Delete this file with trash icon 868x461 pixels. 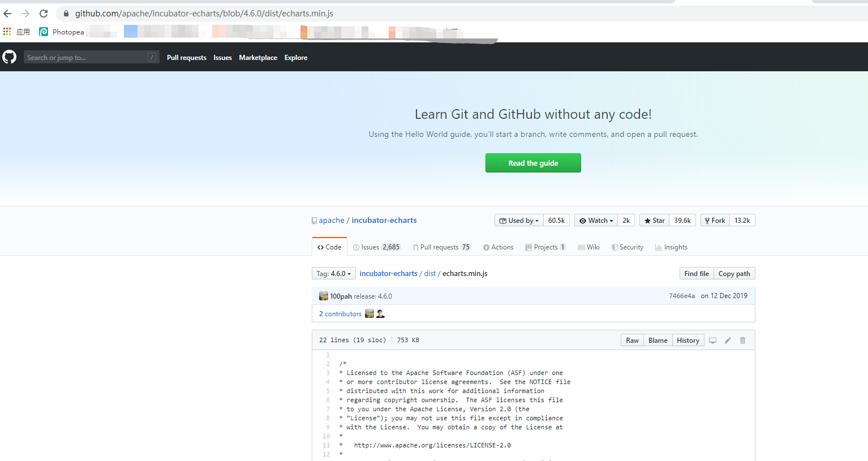pos(742,341)
